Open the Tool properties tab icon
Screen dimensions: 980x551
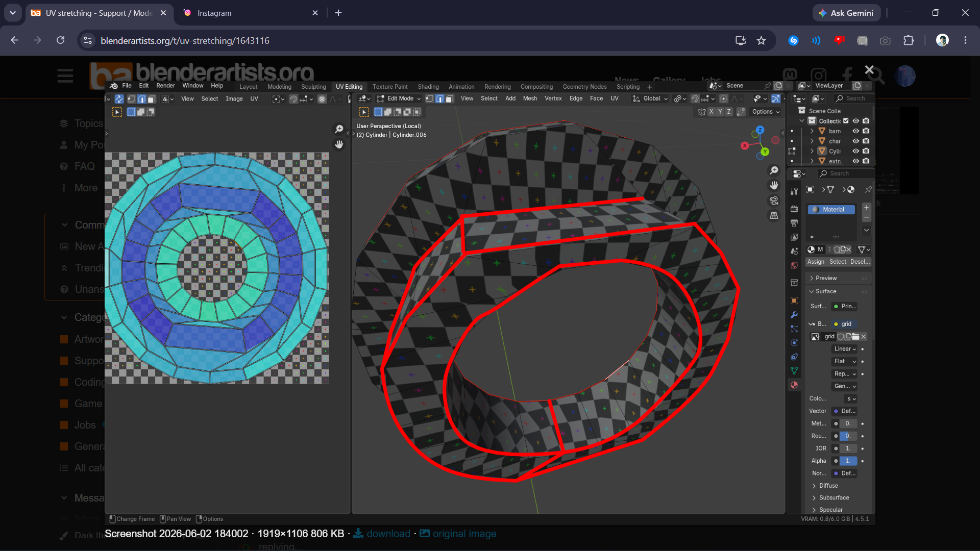click(x=794, y=191)
